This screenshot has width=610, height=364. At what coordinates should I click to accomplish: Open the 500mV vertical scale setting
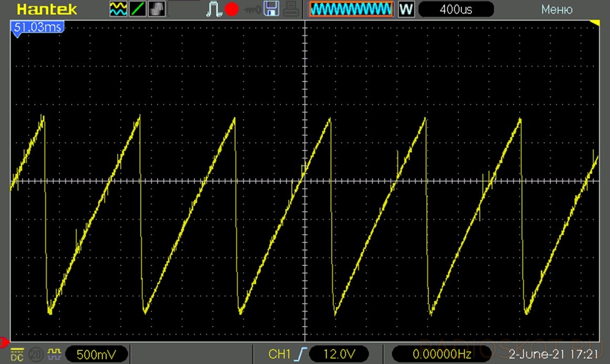pyautogui.click(x=97, y=354)
